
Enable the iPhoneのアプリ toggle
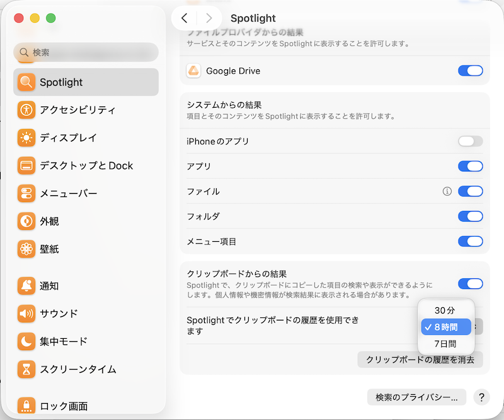coord(470,142)
